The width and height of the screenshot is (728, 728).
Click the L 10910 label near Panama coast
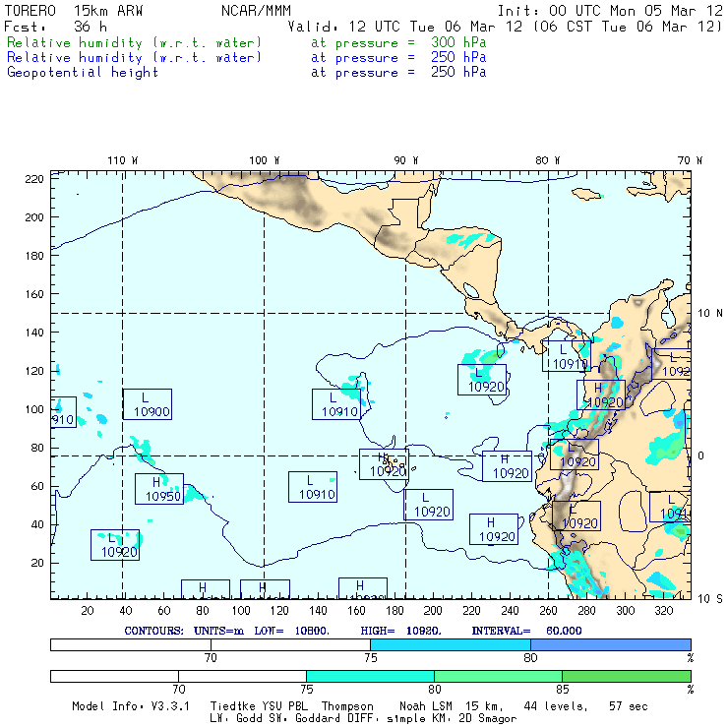point(567,356)
